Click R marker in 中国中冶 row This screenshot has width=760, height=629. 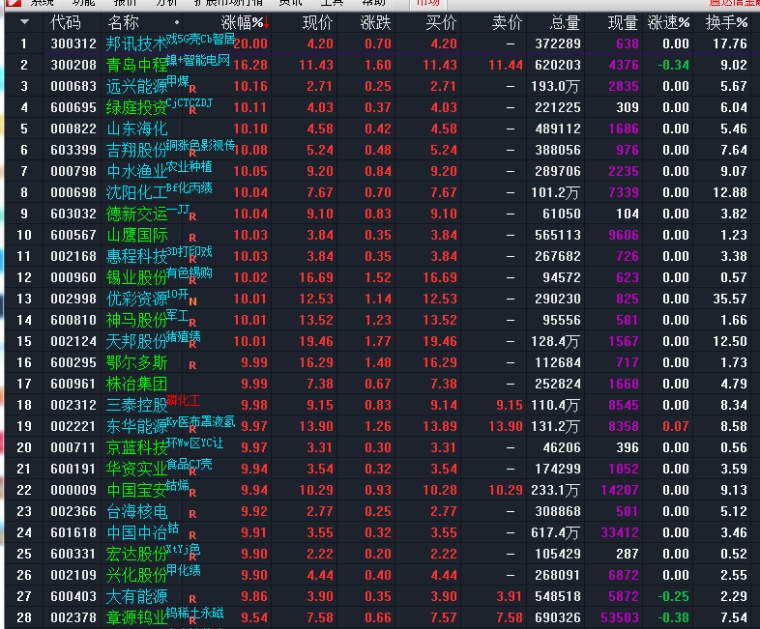tap(192, 535)
